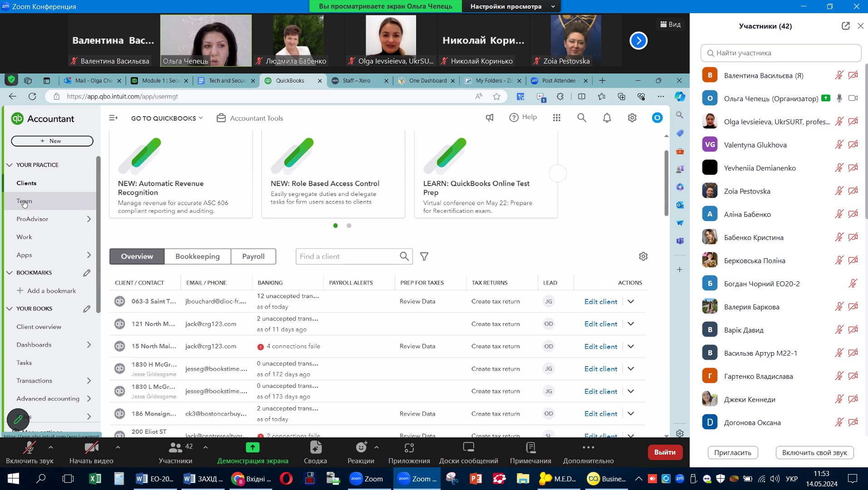Open client table settings gear
Viewport: 868px width, 490px height.
coord(643,256)
